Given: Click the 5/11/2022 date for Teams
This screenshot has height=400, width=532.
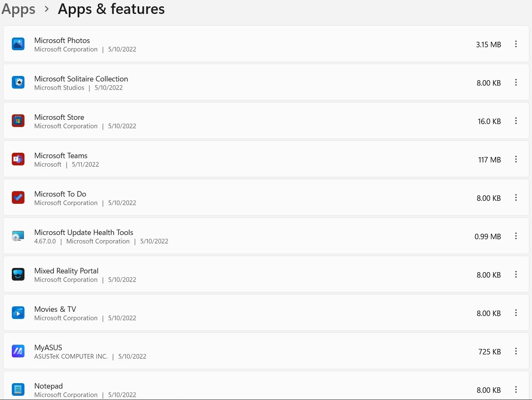Looking at the screenshot, I should [85, 165].
